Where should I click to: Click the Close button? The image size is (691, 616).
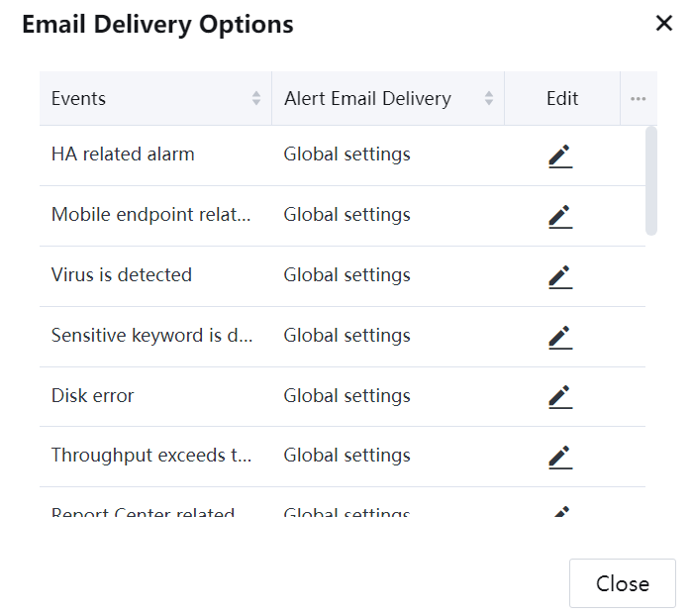[622, 583]
